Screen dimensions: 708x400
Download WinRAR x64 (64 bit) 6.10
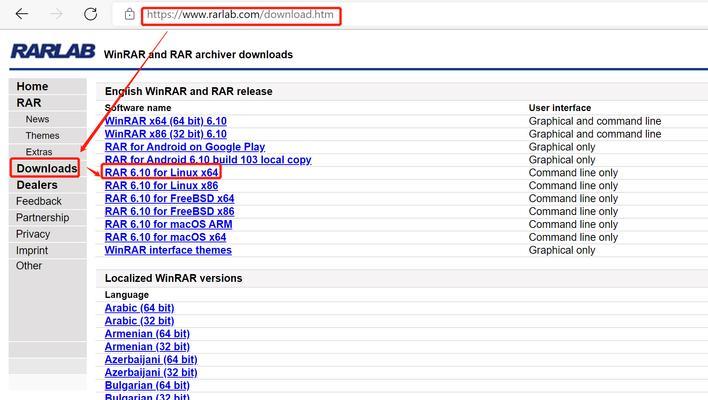166,121
